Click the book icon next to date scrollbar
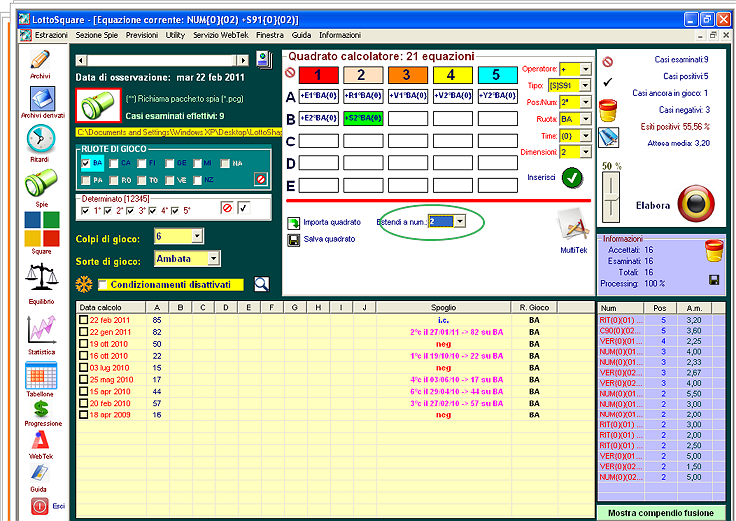736x521 pixels. click(x=264, y=60)
